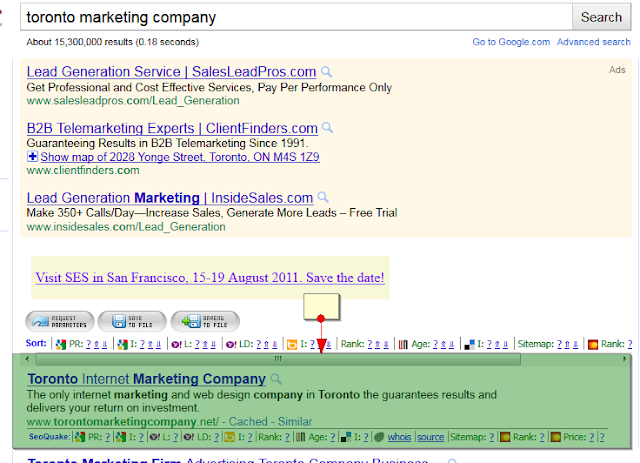Click the Age archive icon in Sort bar

403,345
